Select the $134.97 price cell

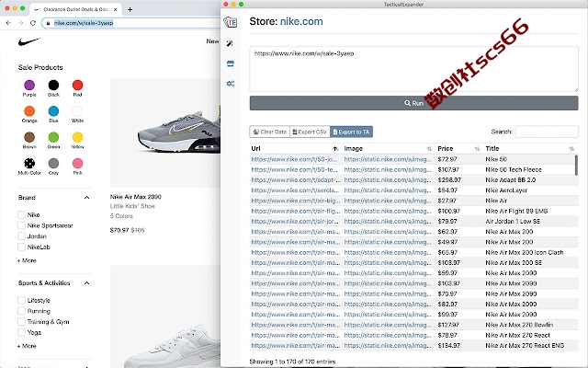pyautogui.click(x=449, y=346)
